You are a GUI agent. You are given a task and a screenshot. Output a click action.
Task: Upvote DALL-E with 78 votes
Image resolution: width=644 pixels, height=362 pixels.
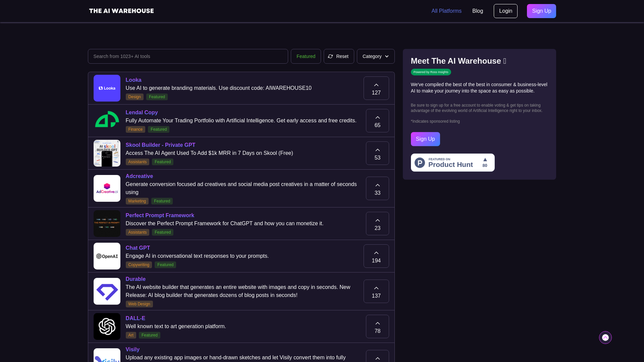point(378,327)
